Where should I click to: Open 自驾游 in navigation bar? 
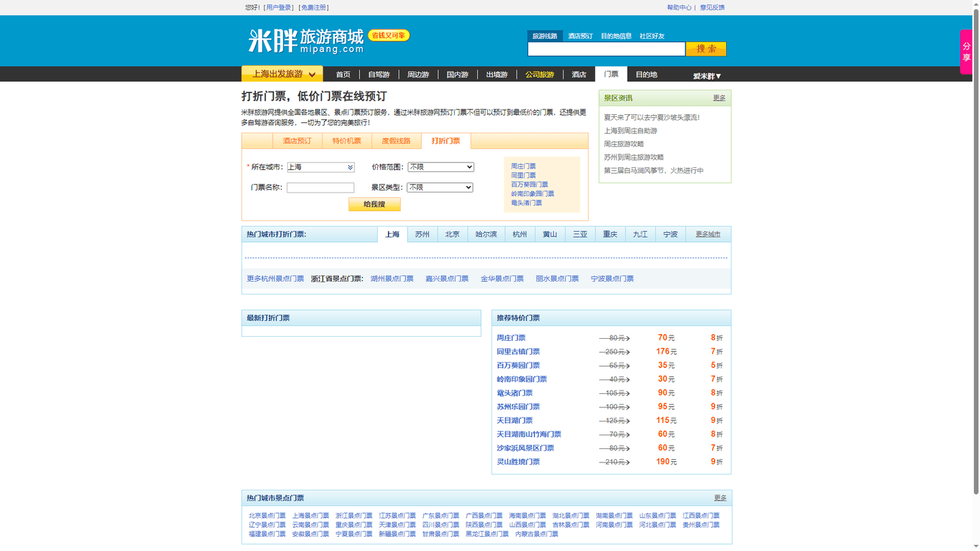[379, 74]
